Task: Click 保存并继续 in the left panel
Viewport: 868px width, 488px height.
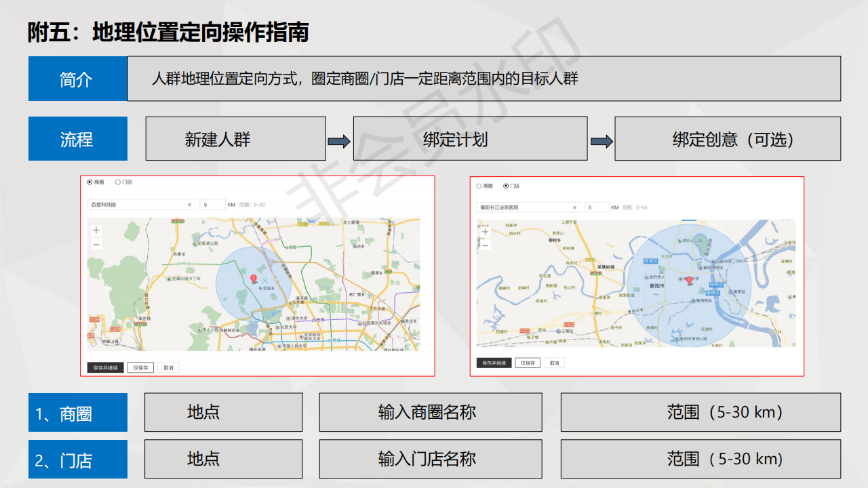Action: (105, 367)
